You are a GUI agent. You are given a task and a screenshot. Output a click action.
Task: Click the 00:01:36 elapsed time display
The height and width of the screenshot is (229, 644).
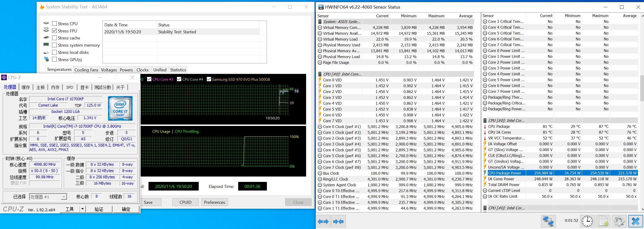tap(252, 186)
